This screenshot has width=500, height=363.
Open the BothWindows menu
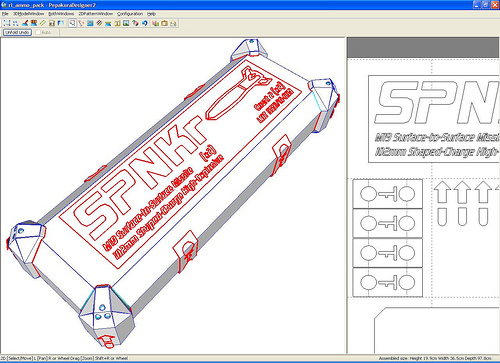(61, 14)
